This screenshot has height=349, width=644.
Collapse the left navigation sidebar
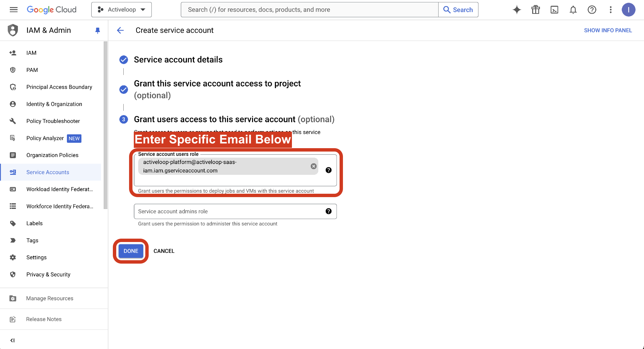13,340
